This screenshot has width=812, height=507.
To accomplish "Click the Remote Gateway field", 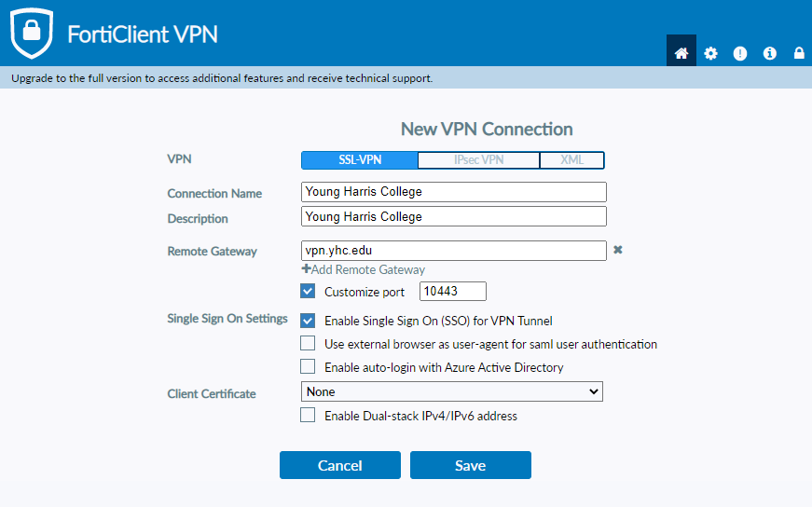I will [x=454, y=251].
